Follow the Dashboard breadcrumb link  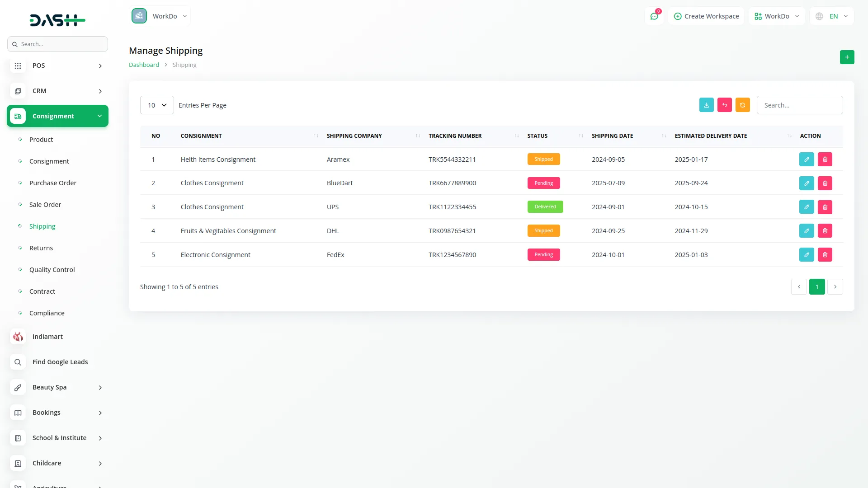click(144, 65)
